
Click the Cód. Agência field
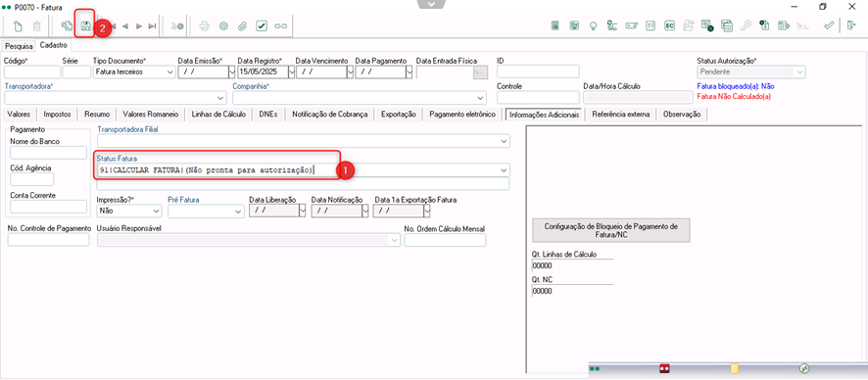[32, 179]
